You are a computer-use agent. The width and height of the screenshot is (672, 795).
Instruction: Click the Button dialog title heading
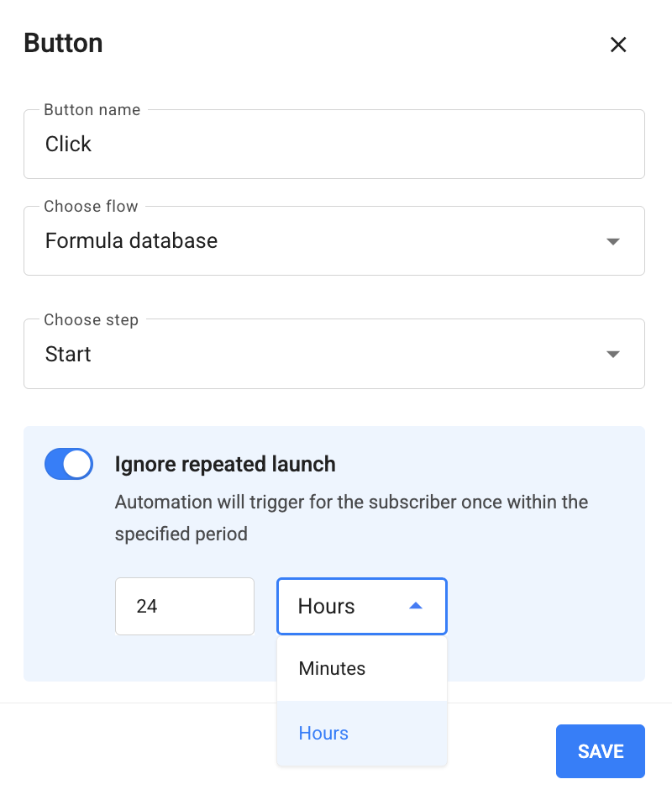[x=63, y=43]
